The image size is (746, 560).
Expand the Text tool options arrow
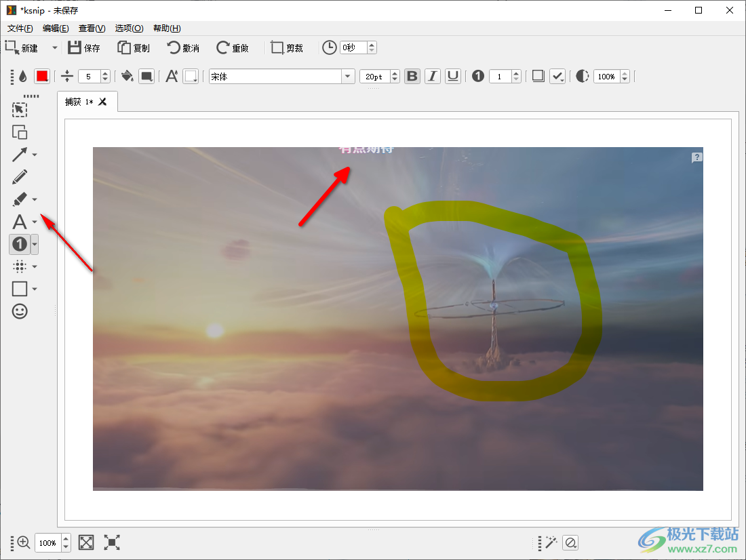coord(35,222)
